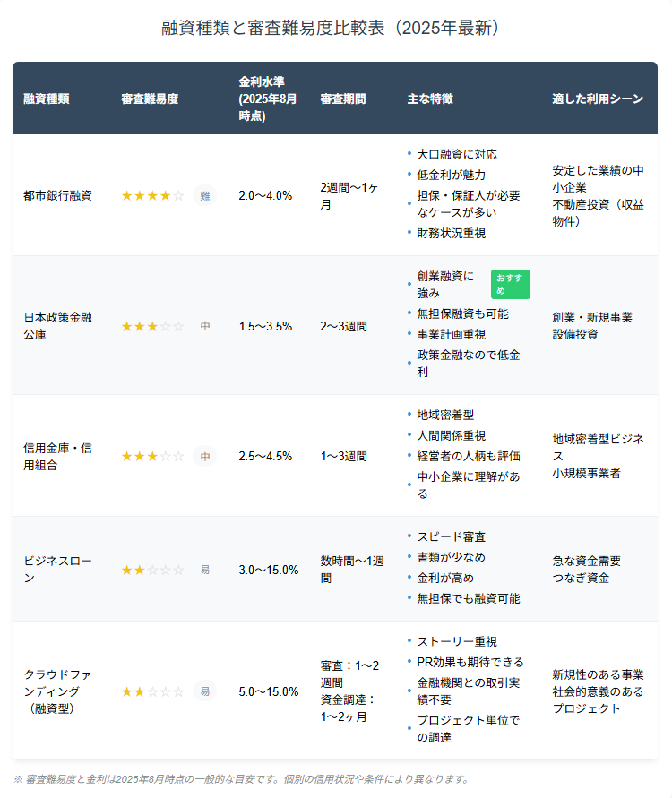672x798 pixels.
Task: Click the 難 difficulty badge for 都市銀行融資
Action: (x=205, y=195)
